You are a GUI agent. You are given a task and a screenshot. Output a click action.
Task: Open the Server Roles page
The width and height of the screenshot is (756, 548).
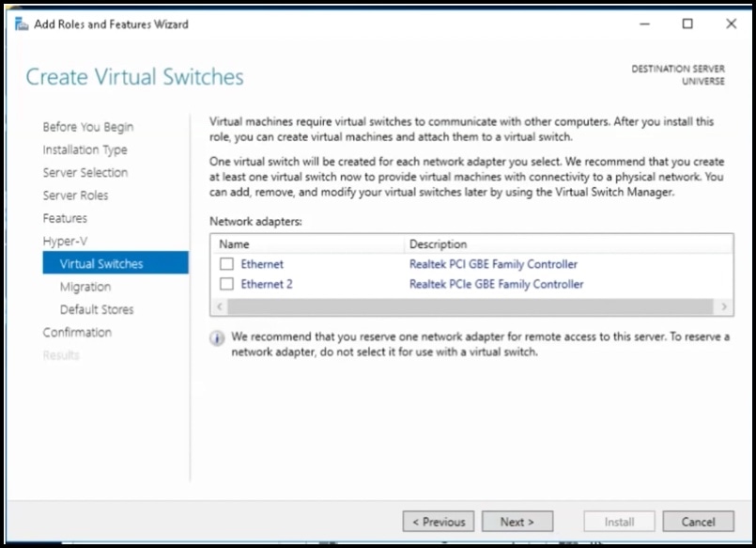(x=75, y=195)
